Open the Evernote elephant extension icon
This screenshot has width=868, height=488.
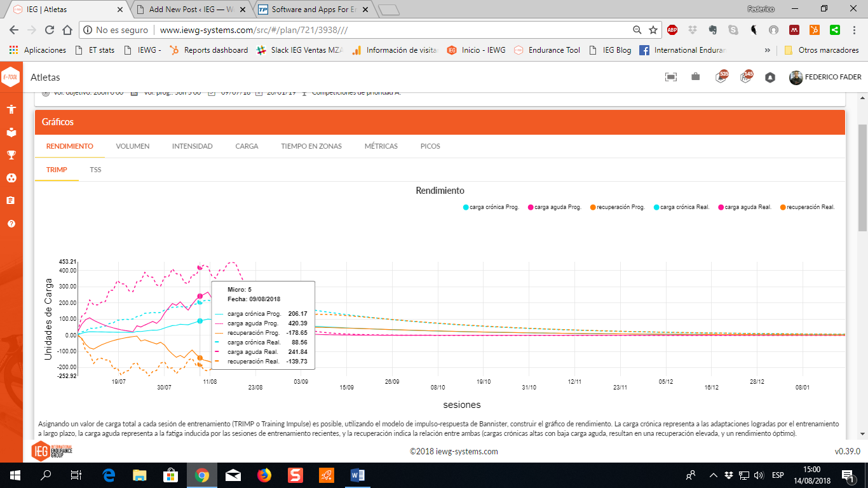coord(712,30)
